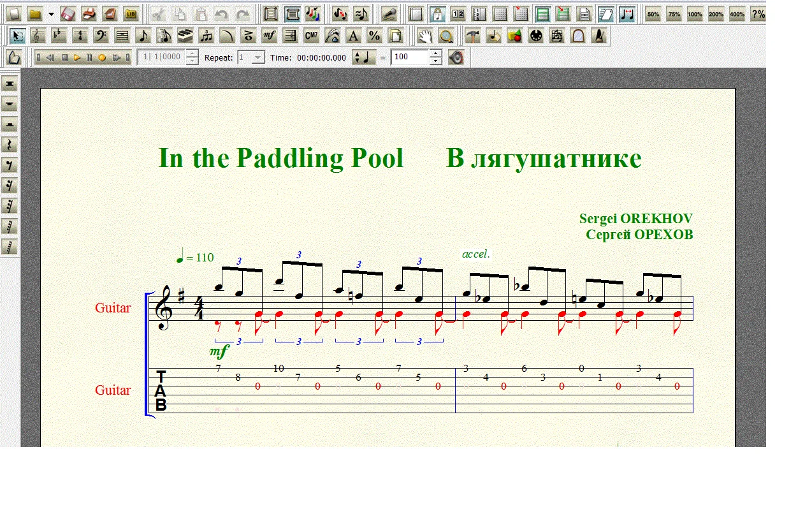Click the composer text Sergei OREKHOV
The height and width of the screenshot is (521, 812).
[x=636, y=219]
